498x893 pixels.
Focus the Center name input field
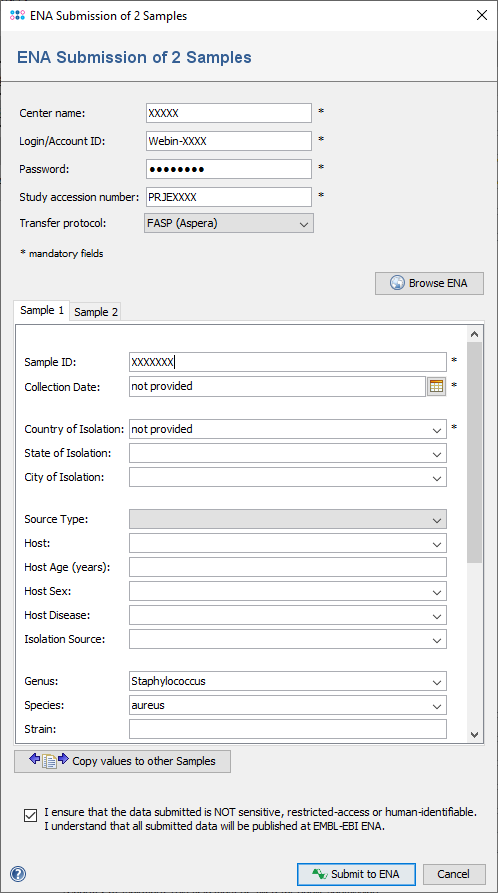click(x=228, y=113)
